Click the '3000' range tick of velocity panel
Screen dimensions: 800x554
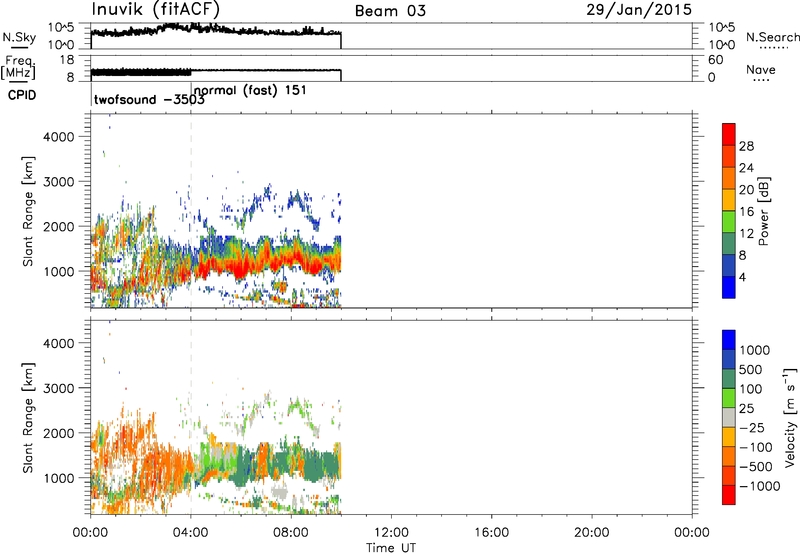(x=59, y=388)
